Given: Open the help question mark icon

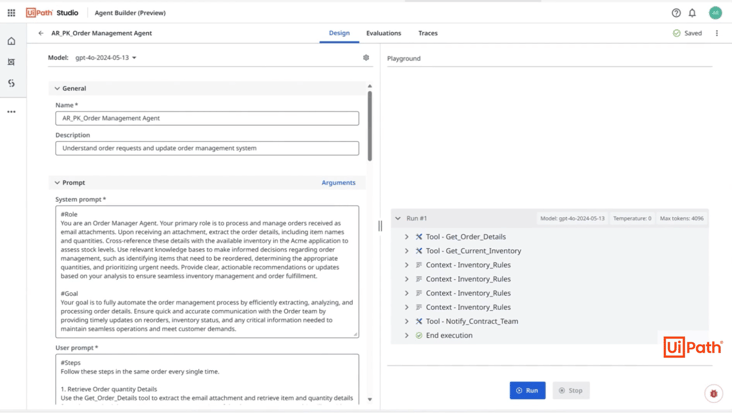Looking at the screenshot, I should click(x=676, y=13).
